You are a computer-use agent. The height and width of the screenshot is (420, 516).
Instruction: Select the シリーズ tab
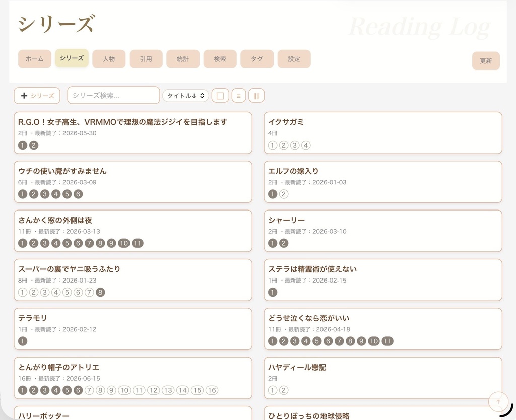[72, 58]
